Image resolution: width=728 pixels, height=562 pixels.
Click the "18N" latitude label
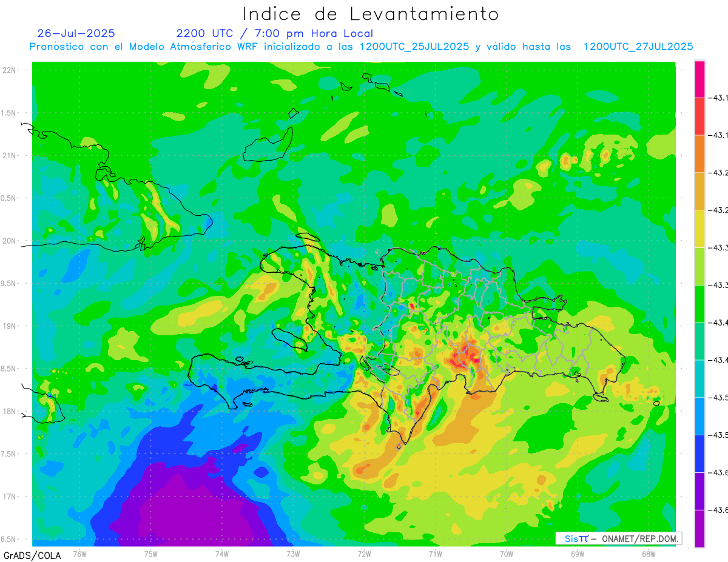coord(10,411)
